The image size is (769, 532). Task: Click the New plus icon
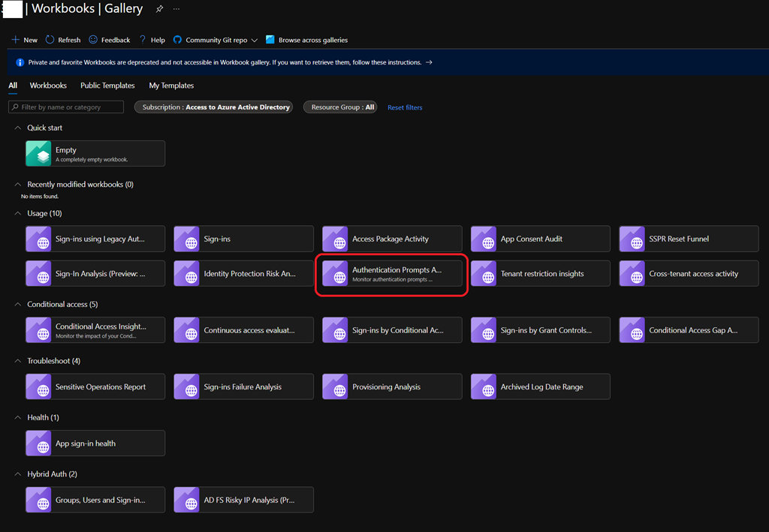pos(15,40)
